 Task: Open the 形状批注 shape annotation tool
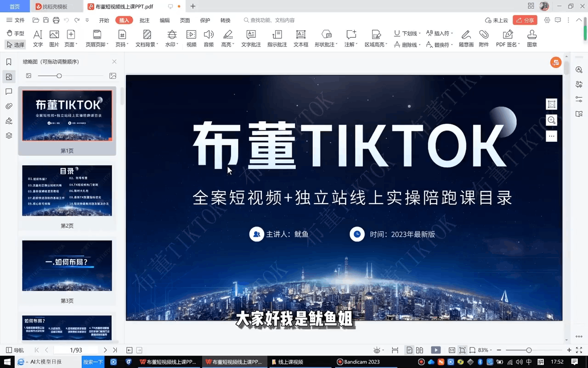(326, 39)
